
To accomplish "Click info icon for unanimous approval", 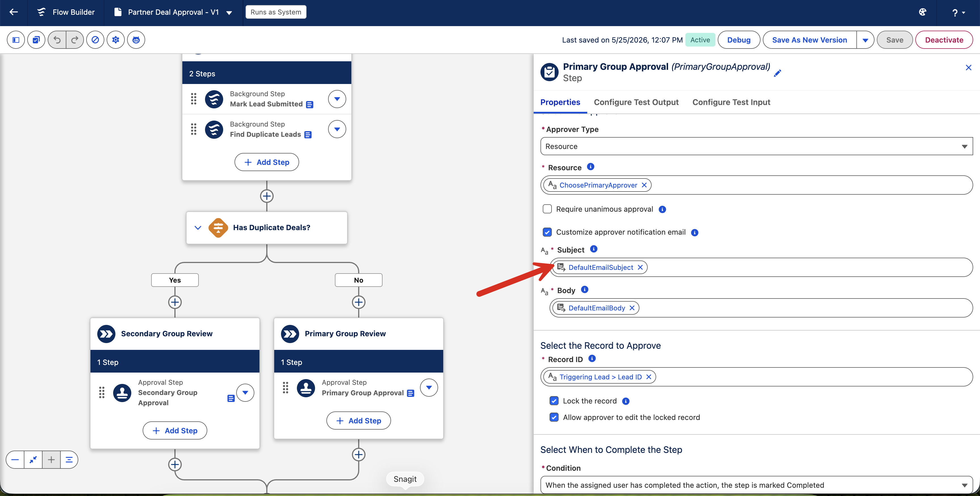I will (662, 209).
